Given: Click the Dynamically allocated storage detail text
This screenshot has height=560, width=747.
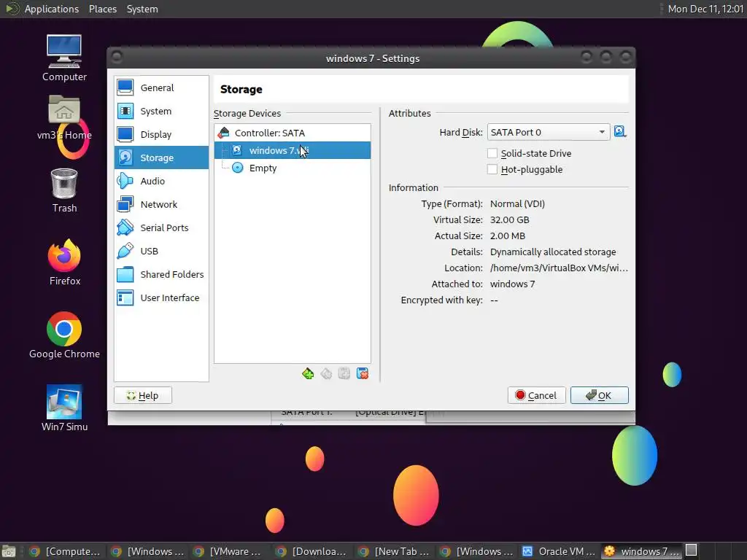Looking at the screenshot, I should [553, 252].
